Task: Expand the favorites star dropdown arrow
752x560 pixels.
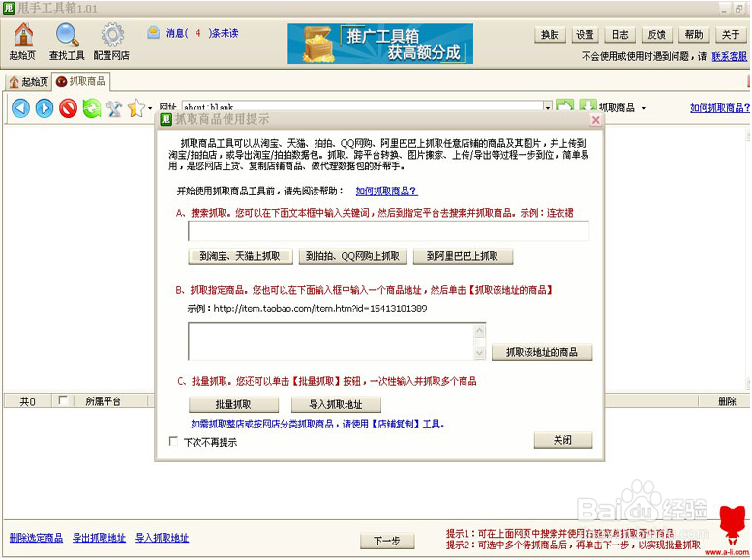Action: (150, 108)
